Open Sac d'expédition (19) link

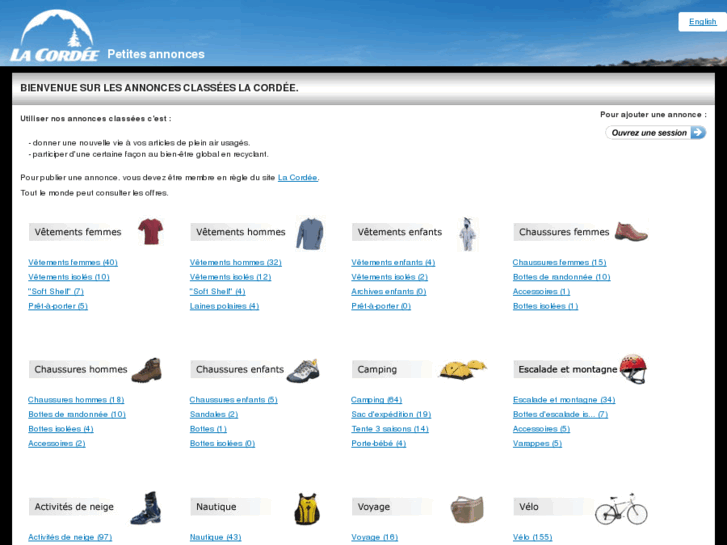391,414
